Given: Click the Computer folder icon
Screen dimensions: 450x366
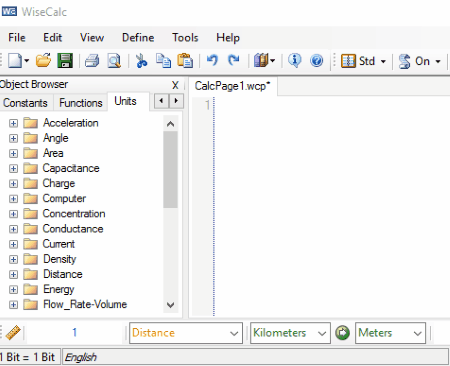Looking at the screenshot, I should 31,199.
